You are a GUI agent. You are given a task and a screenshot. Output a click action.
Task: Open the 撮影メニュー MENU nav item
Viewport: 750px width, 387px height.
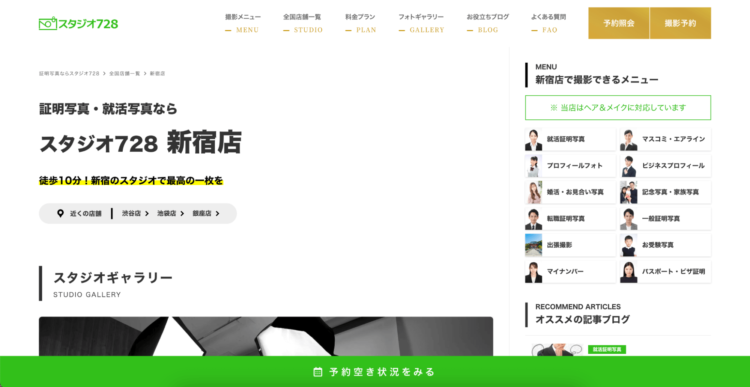tap(243, 23)
